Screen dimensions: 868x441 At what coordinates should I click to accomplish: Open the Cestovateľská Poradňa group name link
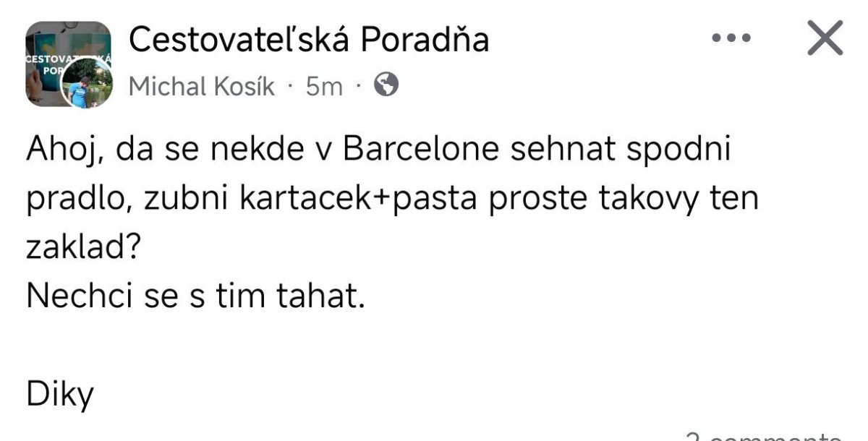click(309, 40)
